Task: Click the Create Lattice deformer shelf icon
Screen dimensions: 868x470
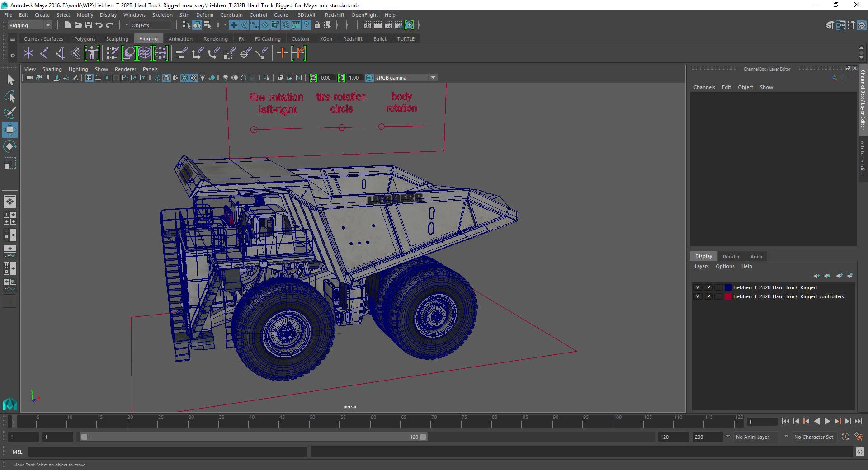Action: coord(144,53)
